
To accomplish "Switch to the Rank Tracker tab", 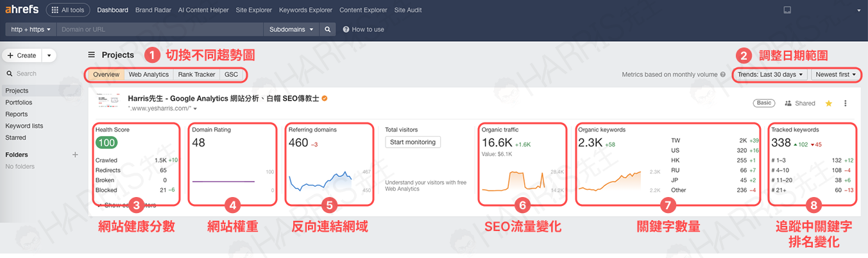I will coord(196,74).
